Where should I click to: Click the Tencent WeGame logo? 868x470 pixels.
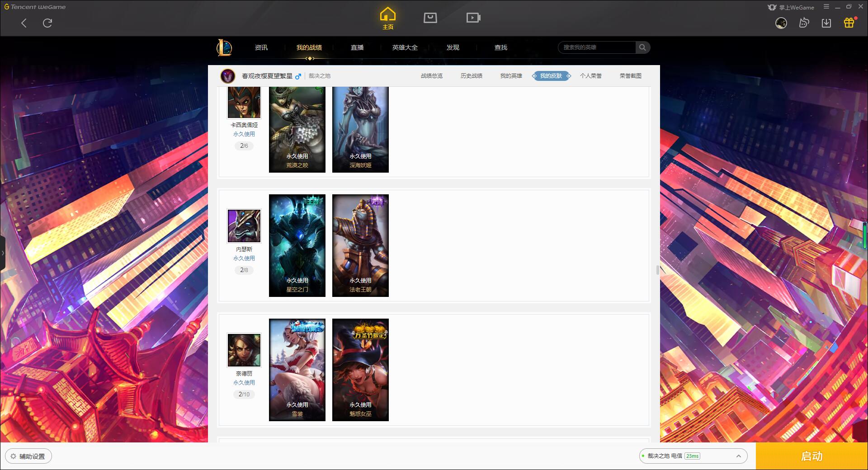tap(35, 7)
